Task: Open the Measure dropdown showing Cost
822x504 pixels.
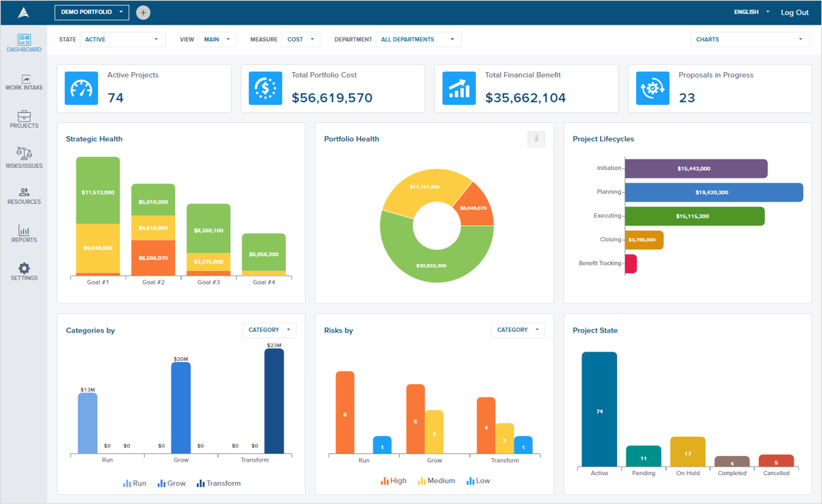Action: (301, 40)
